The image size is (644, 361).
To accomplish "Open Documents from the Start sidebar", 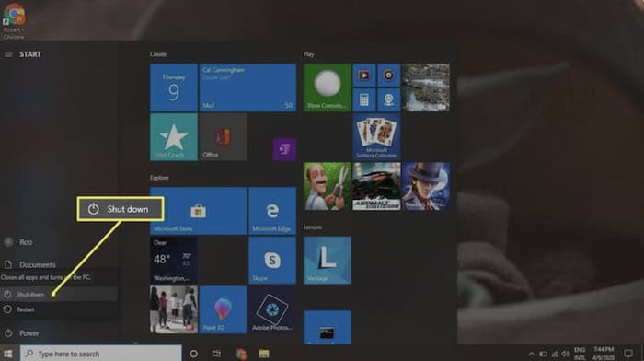I will pos(59,264).
